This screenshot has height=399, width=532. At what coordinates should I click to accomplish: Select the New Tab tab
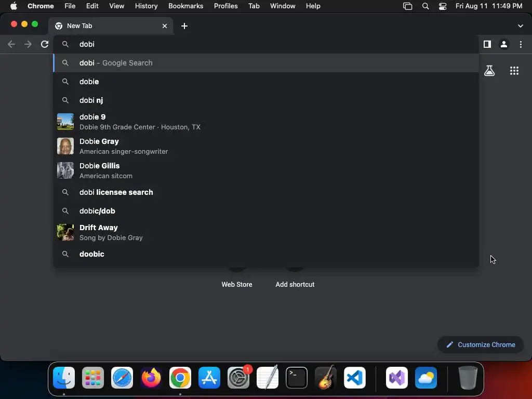pos(111,26)
